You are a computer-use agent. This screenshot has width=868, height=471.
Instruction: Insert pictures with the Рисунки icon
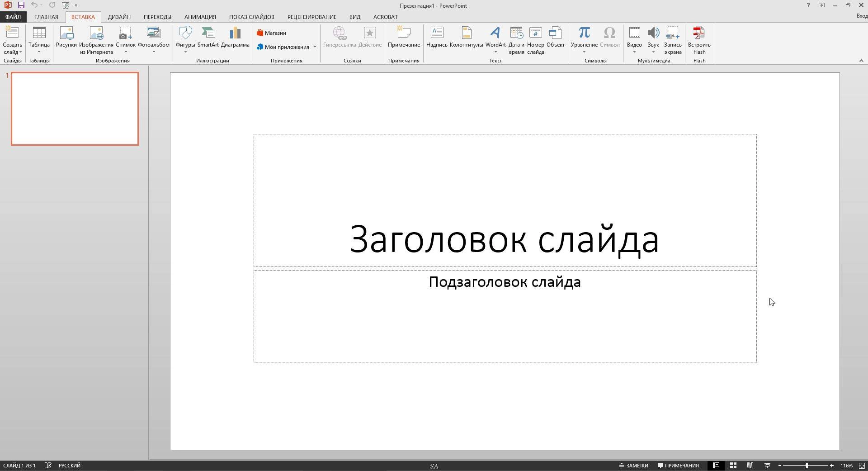click(x=66, y=37)
